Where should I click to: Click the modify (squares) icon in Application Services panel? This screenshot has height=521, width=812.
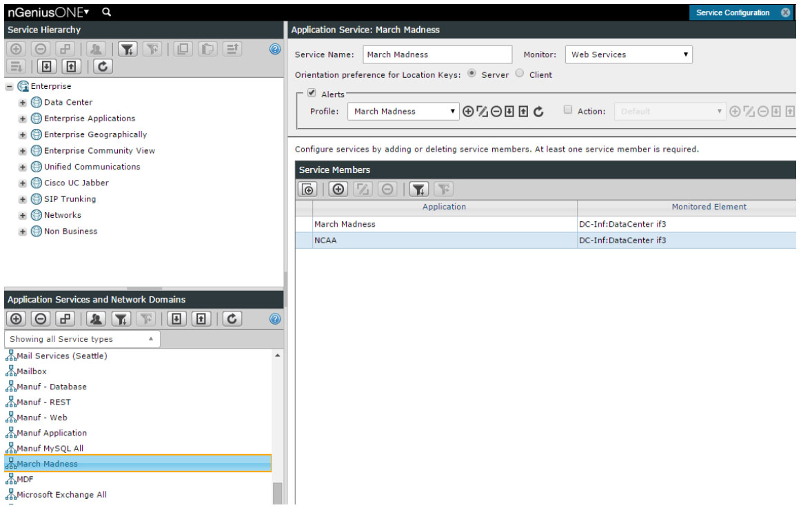point(65,319)
